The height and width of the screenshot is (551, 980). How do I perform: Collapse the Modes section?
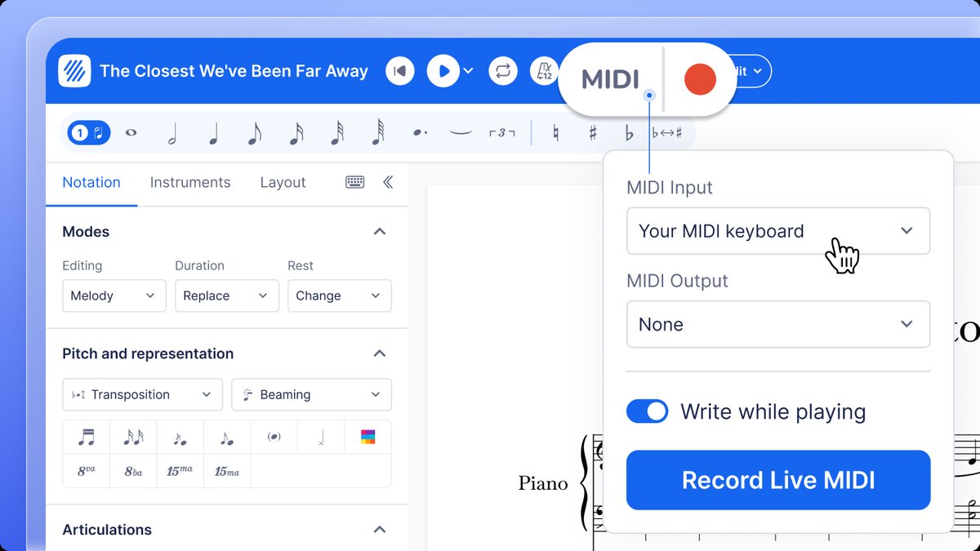379,232
